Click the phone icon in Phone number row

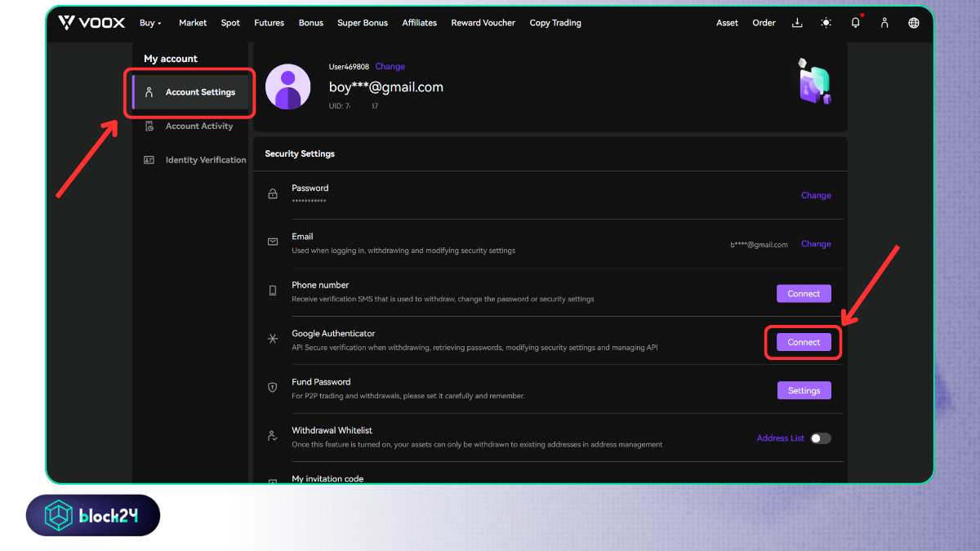(x=273, y=291)
